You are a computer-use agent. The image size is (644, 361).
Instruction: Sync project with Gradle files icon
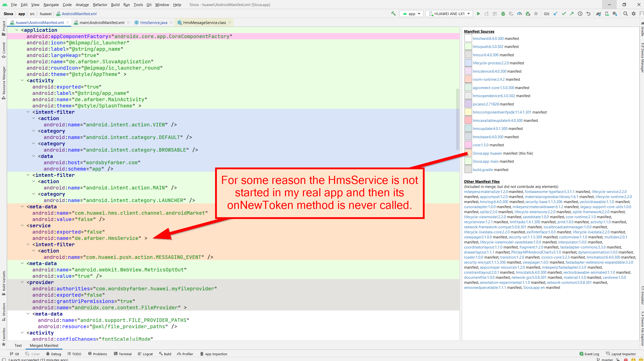[x=599, y=14]
